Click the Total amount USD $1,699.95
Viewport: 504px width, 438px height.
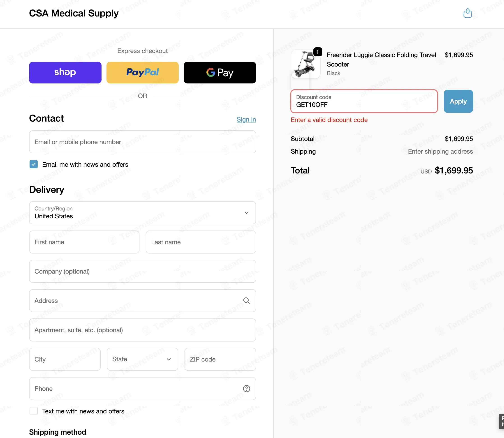pos(446,171)
